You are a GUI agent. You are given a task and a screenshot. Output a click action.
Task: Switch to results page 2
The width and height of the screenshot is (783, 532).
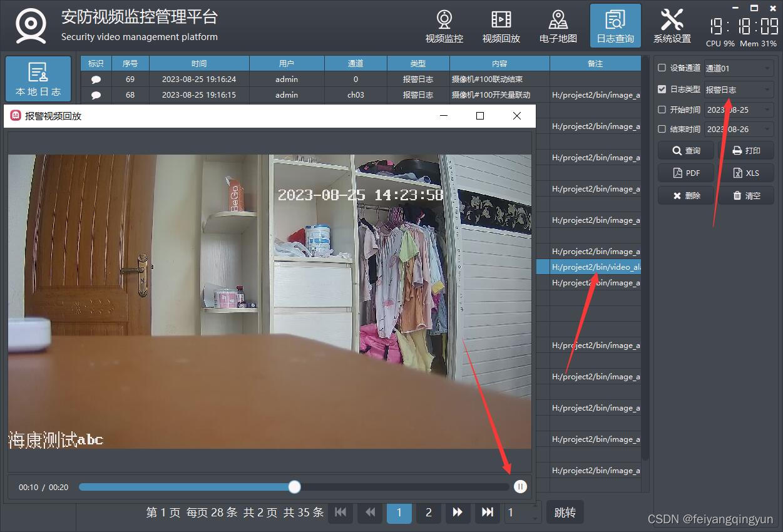point(428,512)
